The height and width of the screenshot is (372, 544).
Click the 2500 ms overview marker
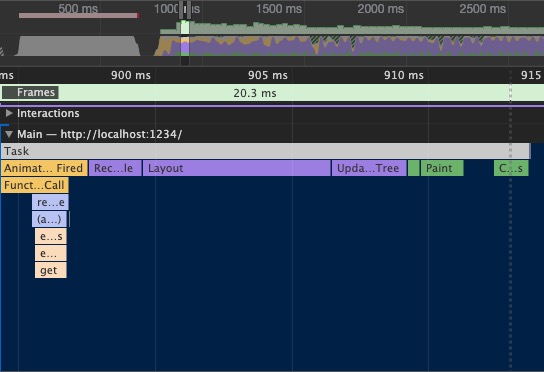click(x=483, y=9)
